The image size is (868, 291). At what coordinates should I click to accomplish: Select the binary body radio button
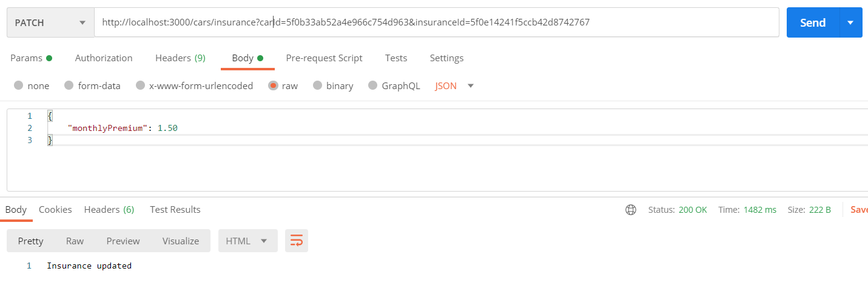click(317, 86)
